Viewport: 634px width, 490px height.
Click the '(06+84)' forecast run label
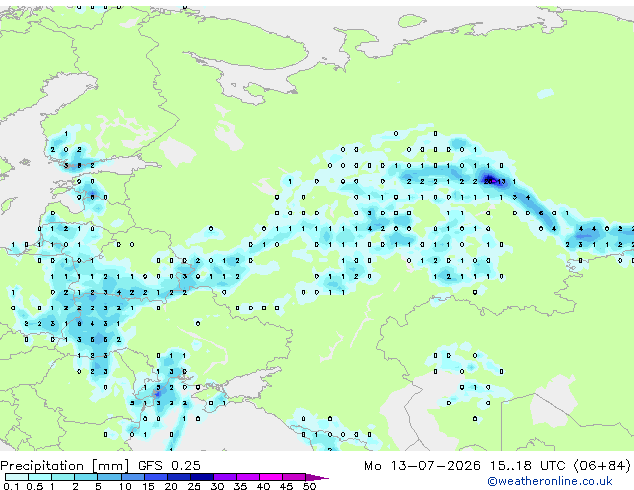[x=602, y=466]
